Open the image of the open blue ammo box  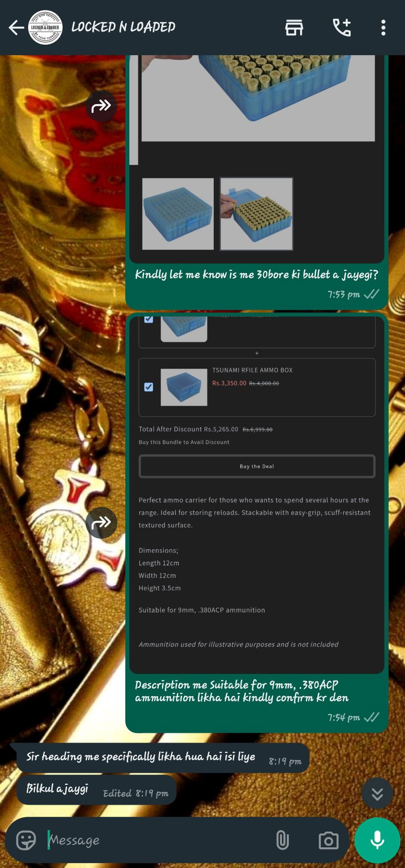click(257, 159)
